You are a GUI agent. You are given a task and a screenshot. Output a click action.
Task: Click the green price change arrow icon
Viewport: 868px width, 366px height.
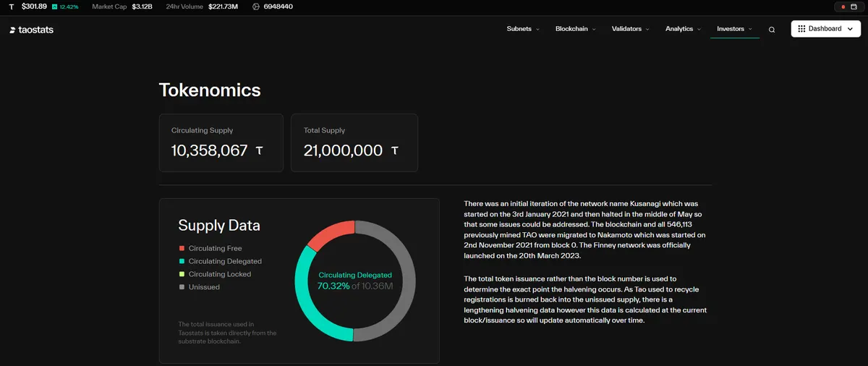pyautogui.click(x=54, y=7)
